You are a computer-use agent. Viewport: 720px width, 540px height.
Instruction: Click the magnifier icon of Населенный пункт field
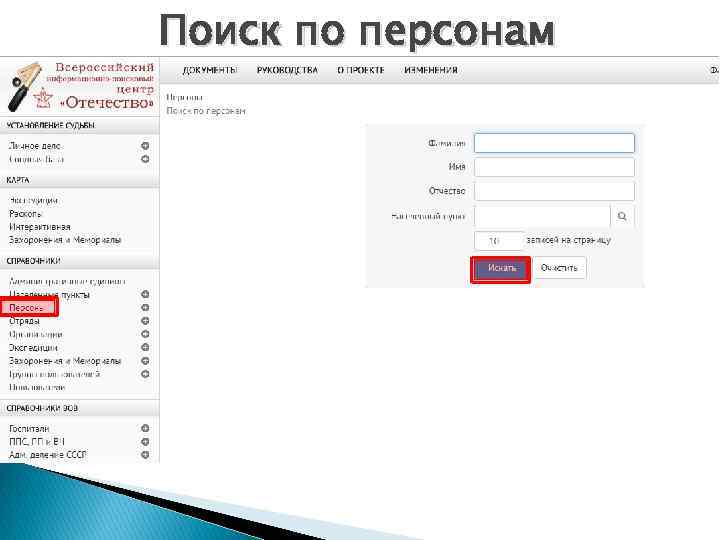[x=622, y=216]
